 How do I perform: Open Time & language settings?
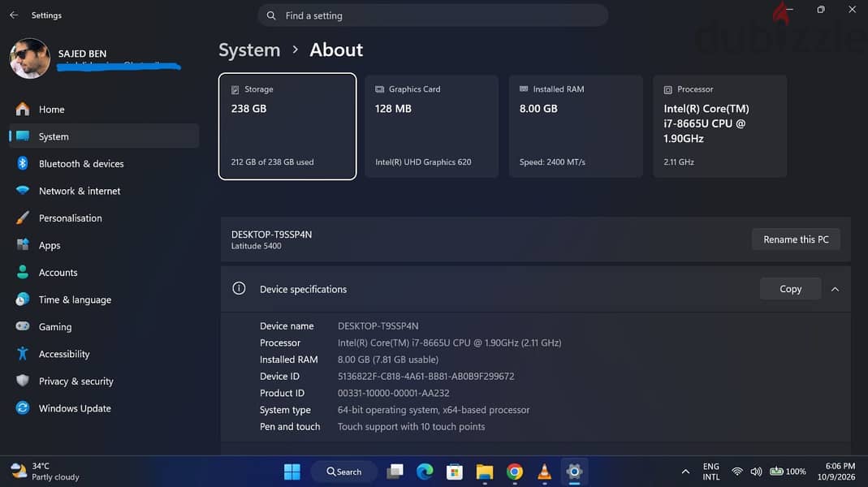103,300
